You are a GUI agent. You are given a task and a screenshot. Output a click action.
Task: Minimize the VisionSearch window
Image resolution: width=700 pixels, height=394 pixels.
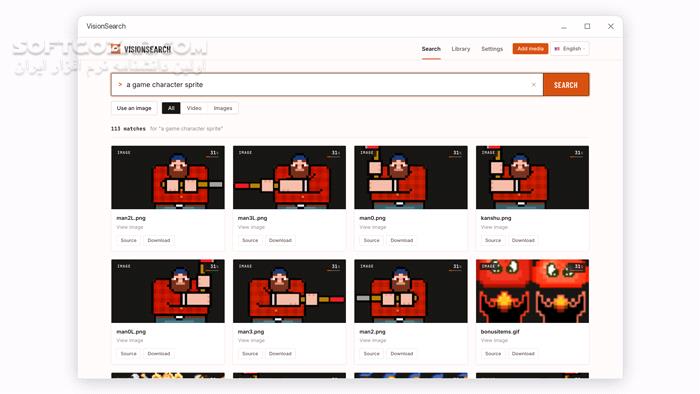(564, 27)
